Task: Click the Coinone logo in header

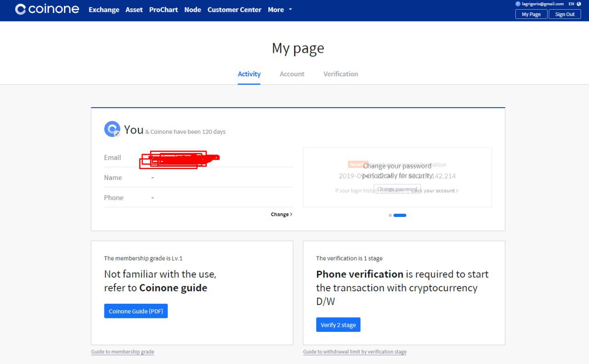Action: point(47,9)
